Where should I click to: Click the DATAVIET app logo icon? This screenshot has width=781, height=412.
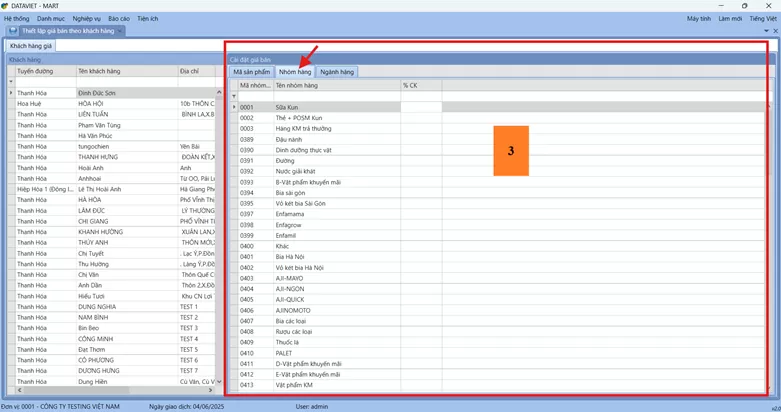coord(4,5)
